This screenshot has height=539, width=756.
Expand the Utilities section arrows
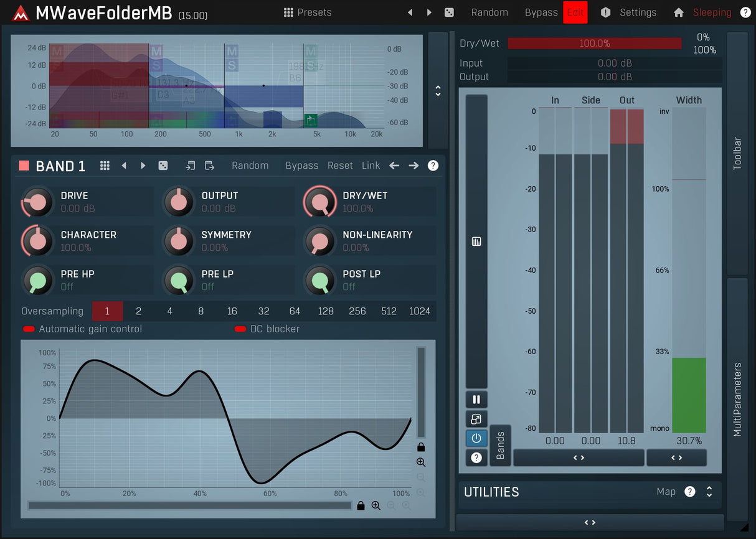pyautogui.click(x=709, y=492)
